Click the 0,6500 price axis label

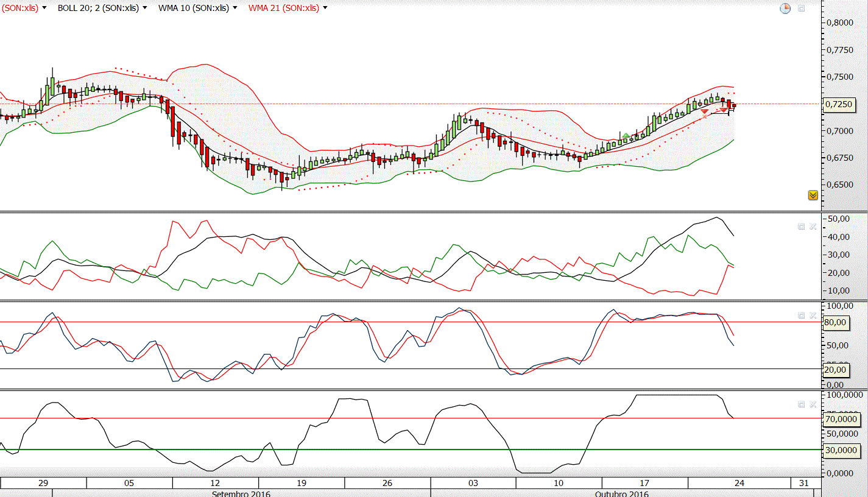840,185
